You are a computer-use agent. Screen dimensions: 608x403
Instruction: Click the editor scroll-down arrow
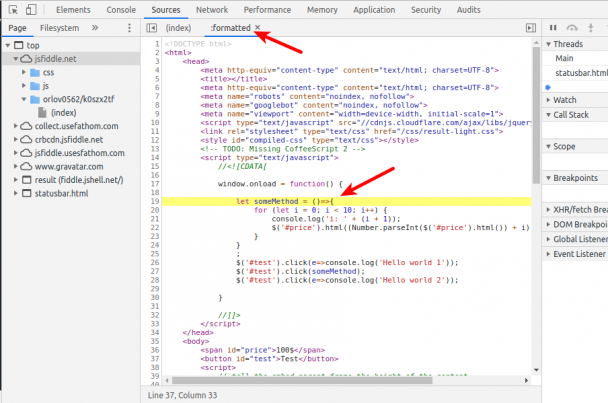536,370
